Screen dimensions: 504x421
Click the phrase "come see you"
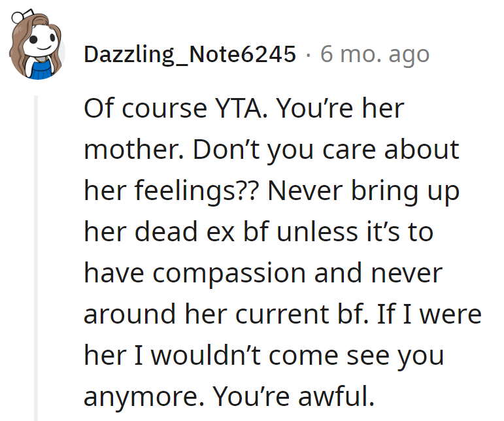pyautogui.click(x=380, y=356)
